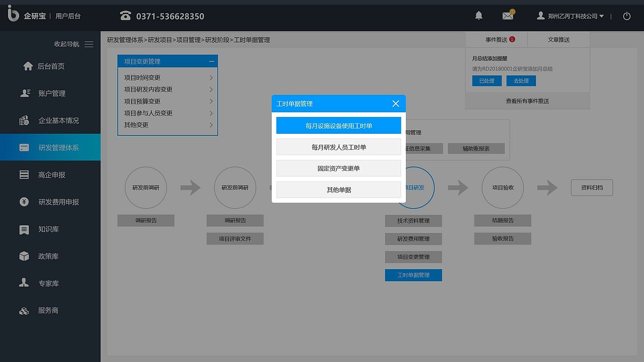Open 知识库 in the sidebar
This screenshot has height=362, width=644.
pos(50,229)
